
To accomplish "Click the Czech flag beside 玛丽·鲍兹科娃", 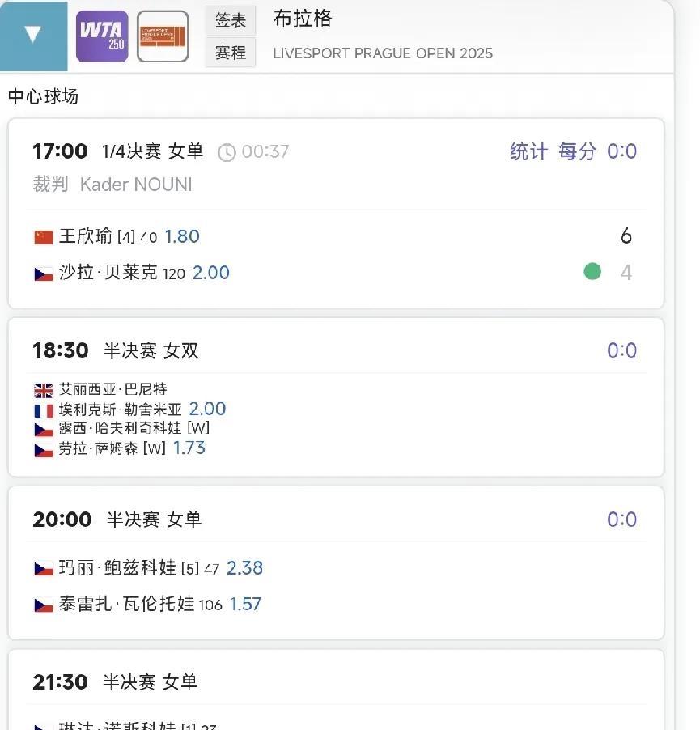I will tap(44, 568).
